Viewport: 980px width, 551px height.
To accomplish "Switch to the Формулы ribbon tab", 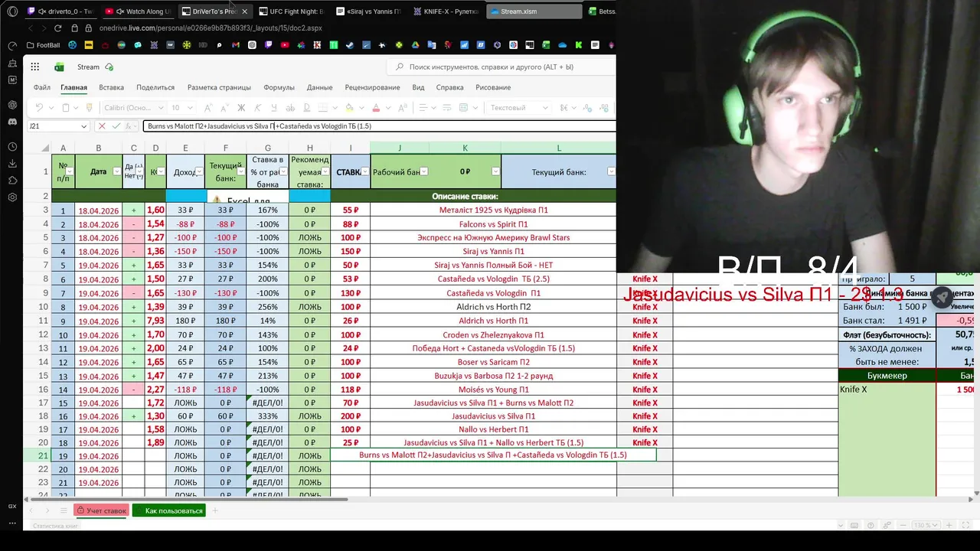I will click(x=279, y=87).
